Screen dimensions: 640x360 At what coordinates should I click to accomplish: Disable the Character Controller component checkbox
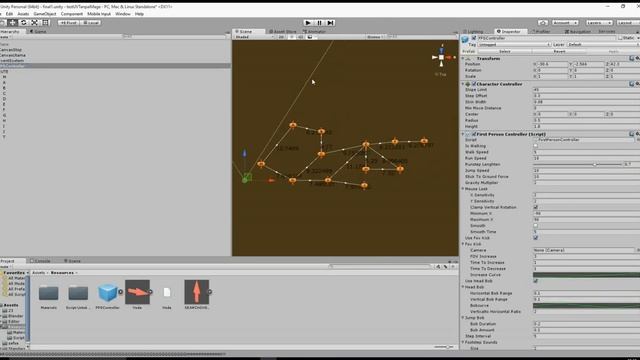tap(474, 84)
